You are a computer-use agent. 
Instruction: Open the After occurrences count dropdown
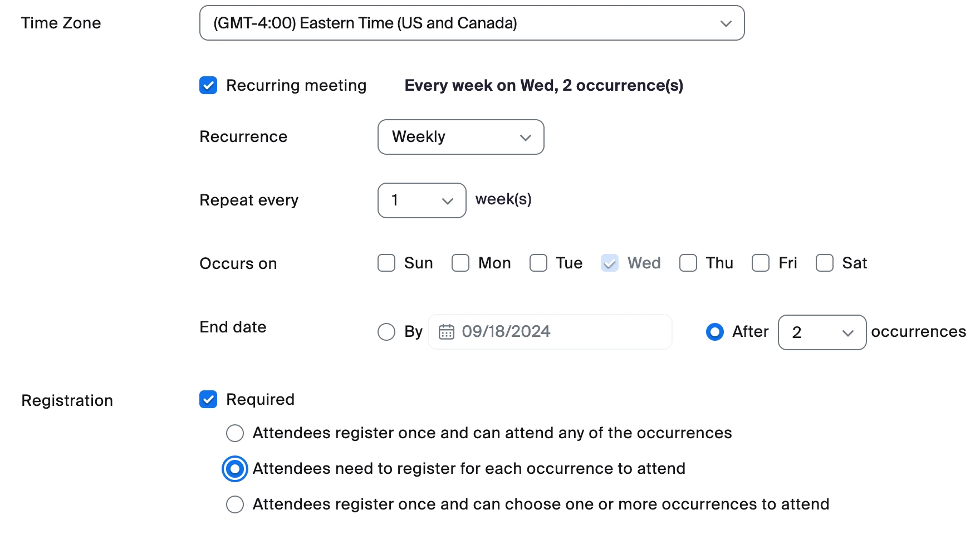821,332
